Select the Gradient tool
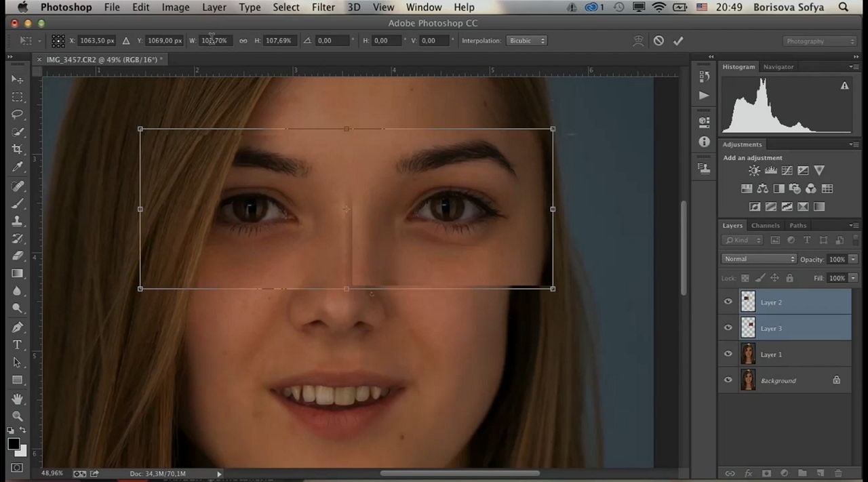868x482 pixels. [18, 274]
